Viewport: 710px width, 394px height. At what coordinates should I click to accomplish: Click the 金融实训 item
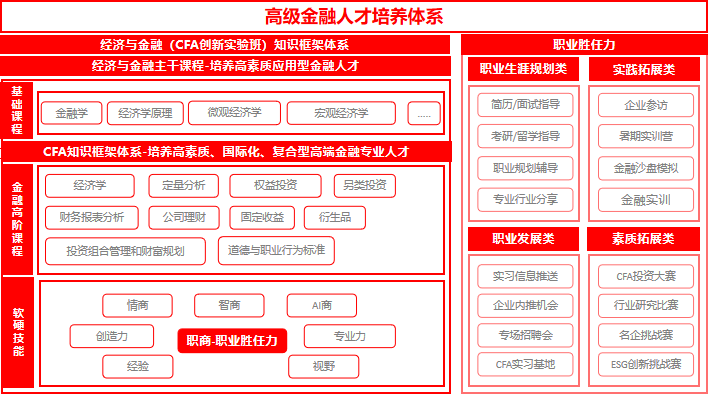[646, 200]
